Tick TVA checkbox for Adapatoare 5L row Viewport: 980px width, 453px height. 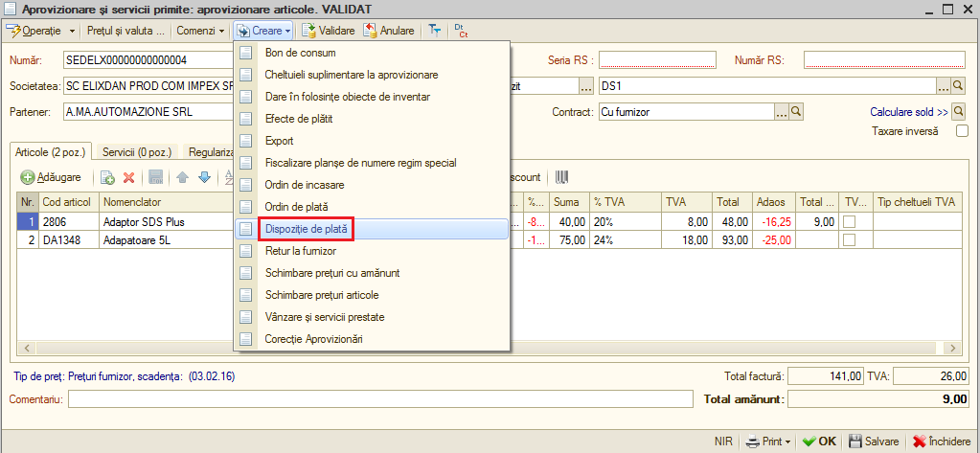850,239
